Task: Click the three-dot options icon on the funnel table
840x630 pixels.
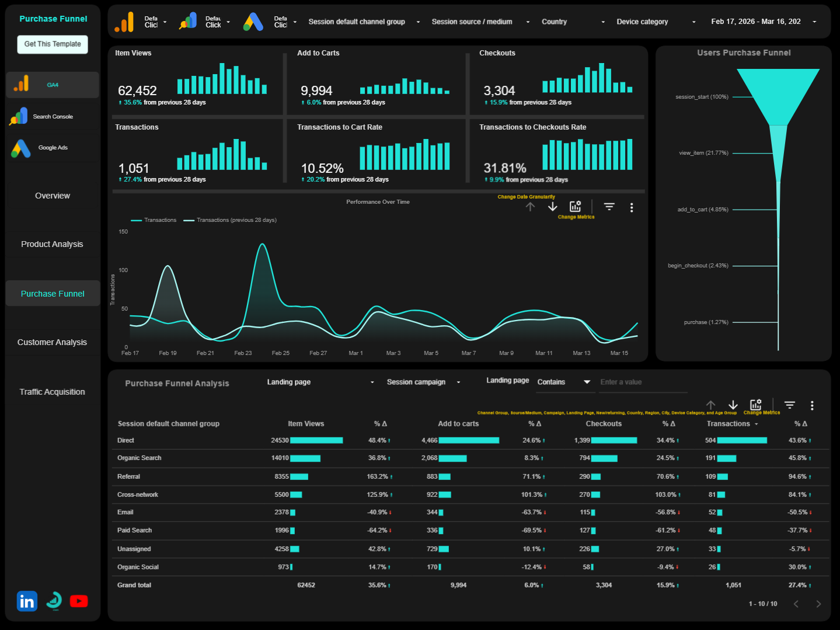Action: (x=811, y=405)
